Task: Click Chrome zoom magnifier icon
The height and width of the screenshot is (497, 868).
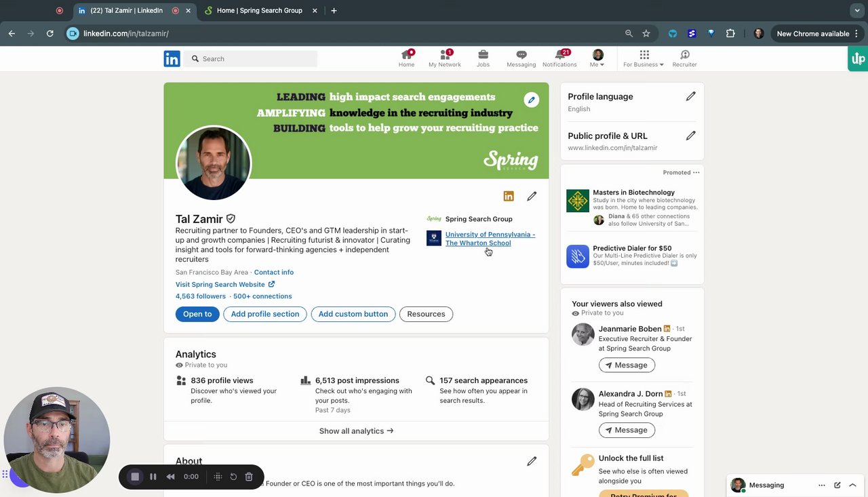Action: coord(629,33)
